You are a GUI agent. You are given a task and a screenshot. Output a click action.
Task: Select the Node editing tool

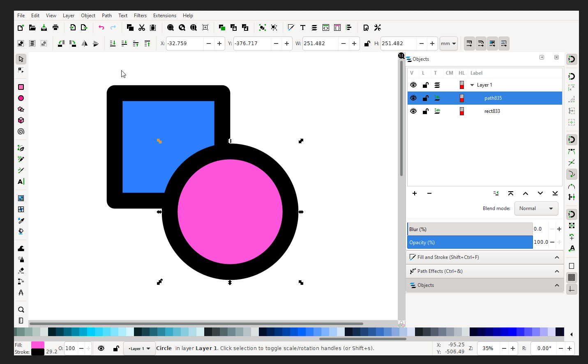click(x=21, y=70)
